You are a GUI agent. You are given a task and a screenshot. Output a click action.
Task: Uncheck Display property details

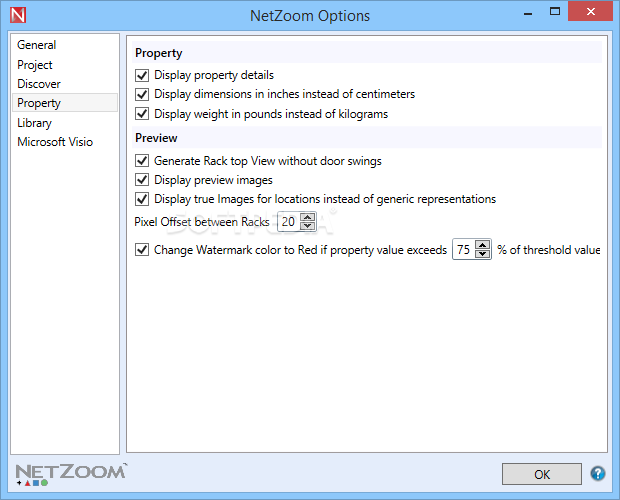coord(142,75)
